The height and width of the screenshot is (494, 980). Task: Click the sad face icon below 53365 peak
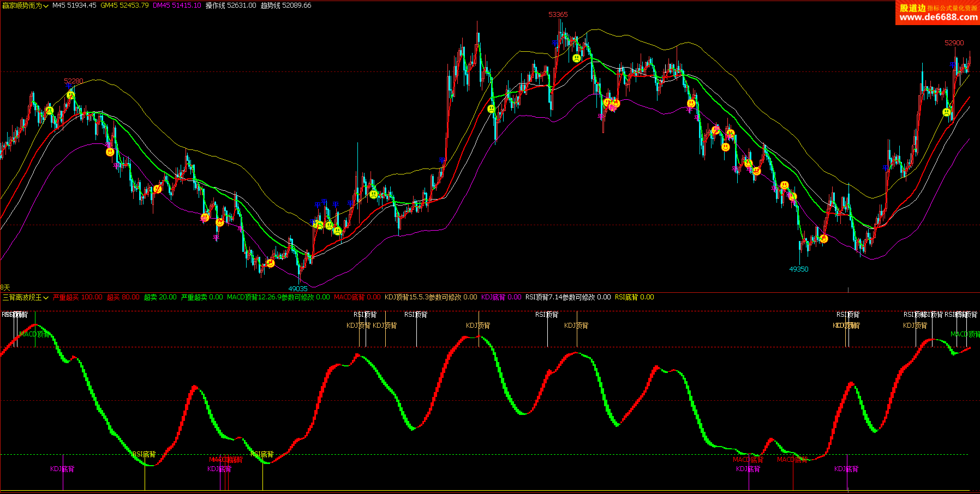(577, 58)
